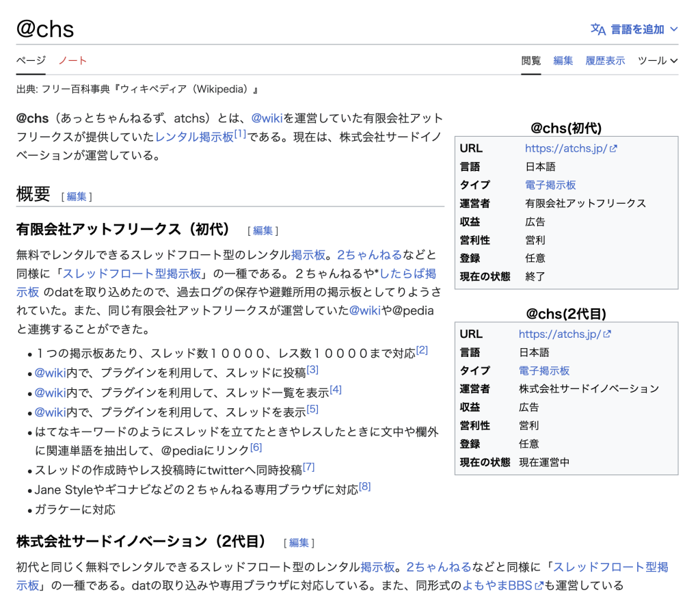Open the 履歴表示 history tab
The width and height of the screenshot is (700, 612).
605,61
